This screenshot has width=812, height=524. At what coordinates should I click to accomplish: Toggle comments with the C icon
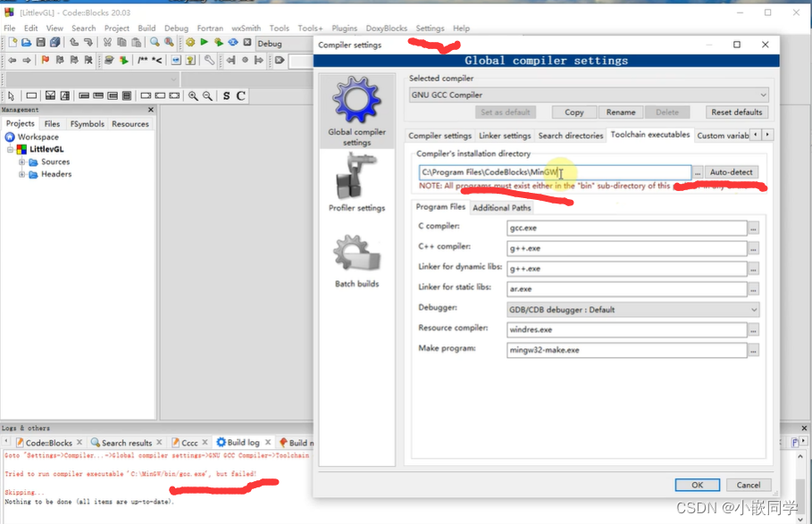click(x=241, y=96)
